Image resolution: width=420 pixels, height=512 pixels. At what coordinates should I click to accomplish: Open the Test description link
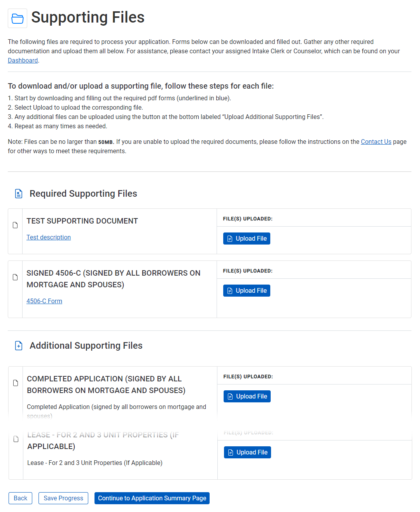(x=48, y=237)
